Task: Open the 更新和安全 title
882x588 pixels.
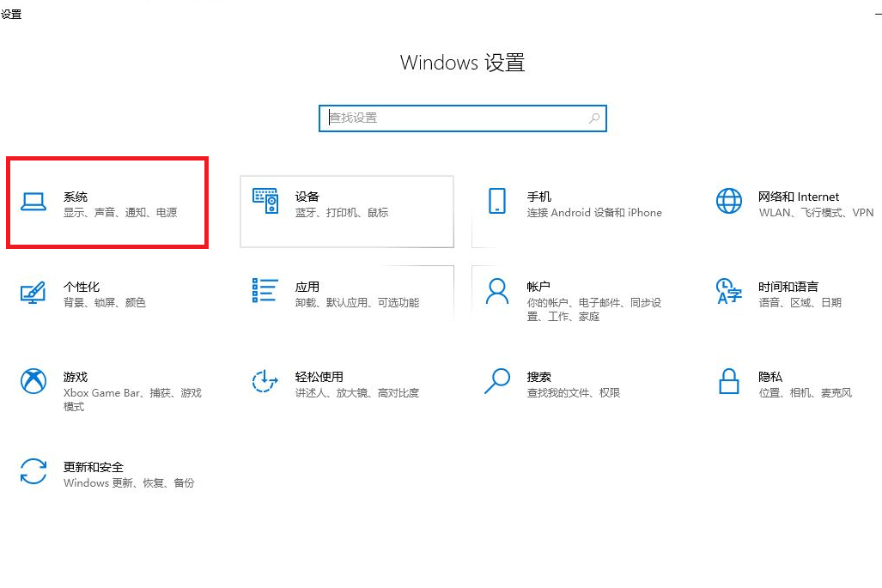Action: coord(94,467)
